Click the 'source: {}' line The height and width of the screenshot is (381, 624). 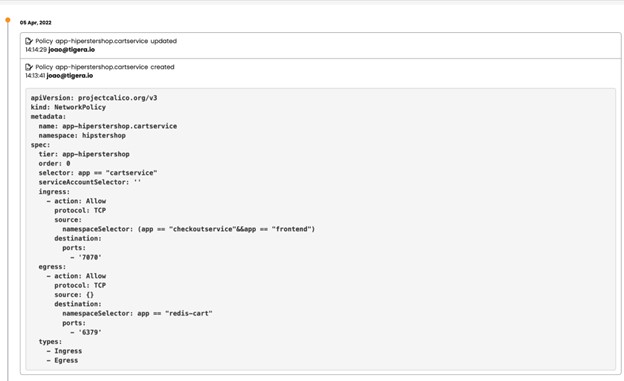74,295
